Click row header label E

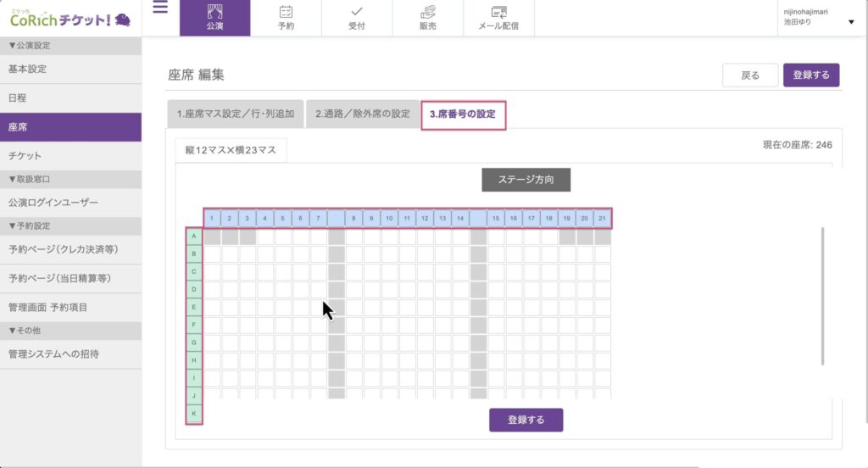194,307
